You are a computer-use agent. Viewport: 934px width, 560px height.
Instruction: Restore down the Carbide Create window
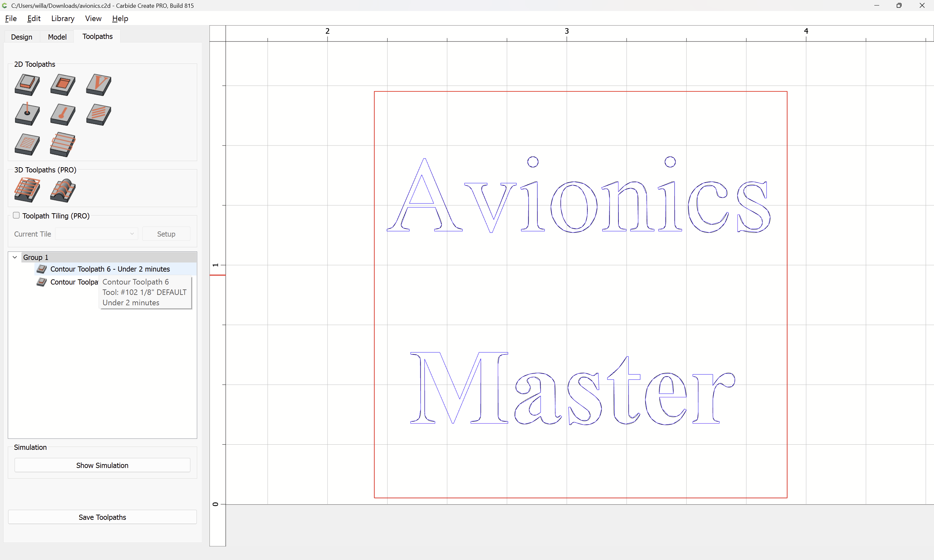[x=899, y=6]
